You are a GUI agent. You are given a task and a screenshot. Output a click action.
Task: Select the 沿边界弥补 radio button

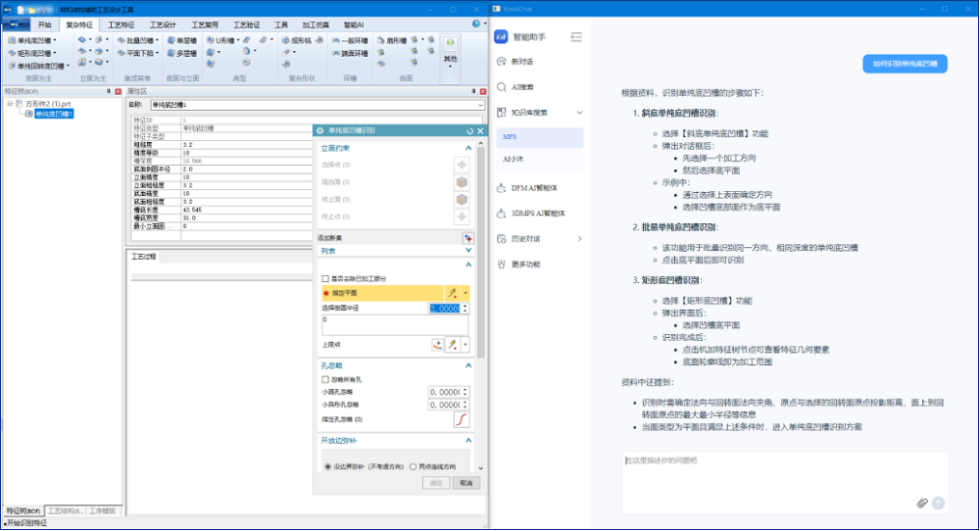[x=327, y=466]
